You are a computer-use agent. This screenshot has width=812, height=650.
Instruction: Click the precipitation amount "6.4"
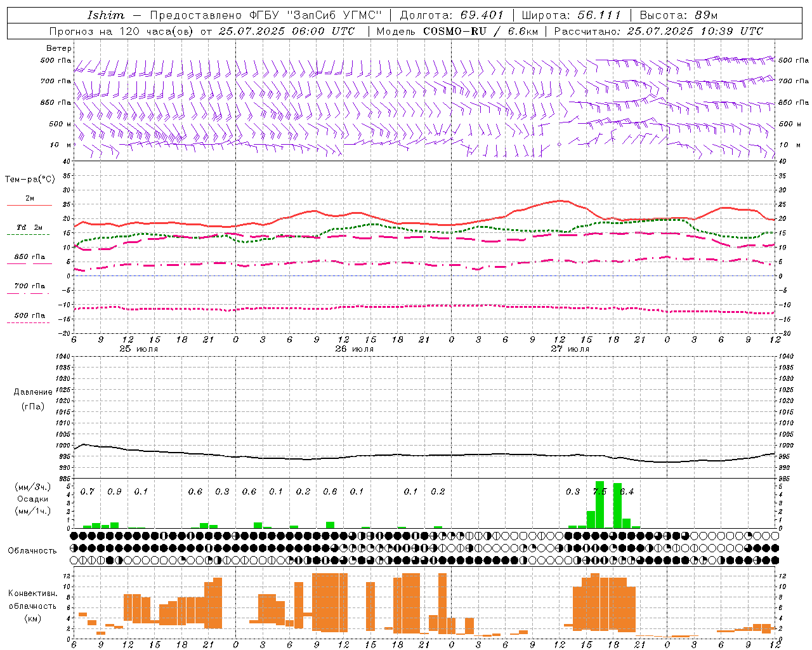coord(627,492)
